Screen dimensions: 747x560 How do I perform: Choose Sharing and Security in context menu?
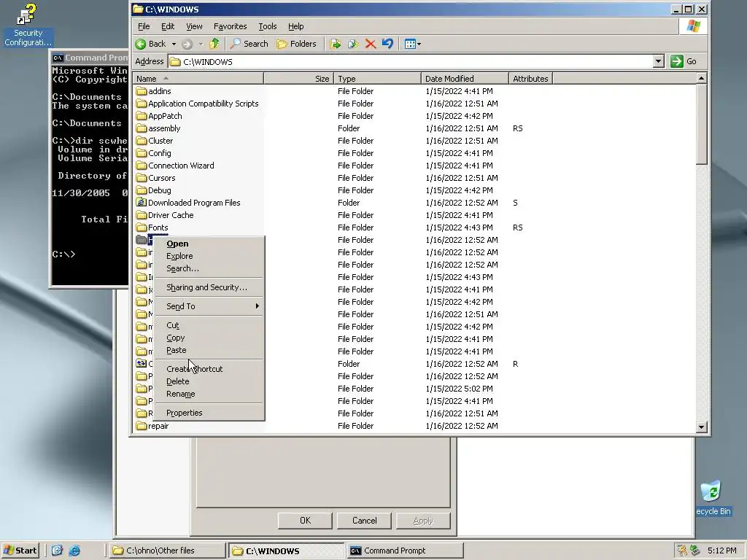[x=209, y=287]
